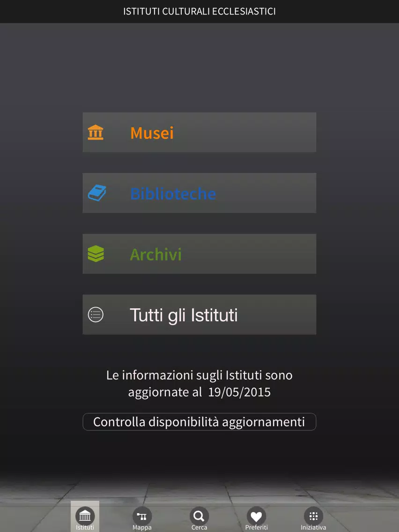Viewport: 399px width, 532px height.
Task: Tap the blue book Biblioteche icon
Action: tap(96, 193)
